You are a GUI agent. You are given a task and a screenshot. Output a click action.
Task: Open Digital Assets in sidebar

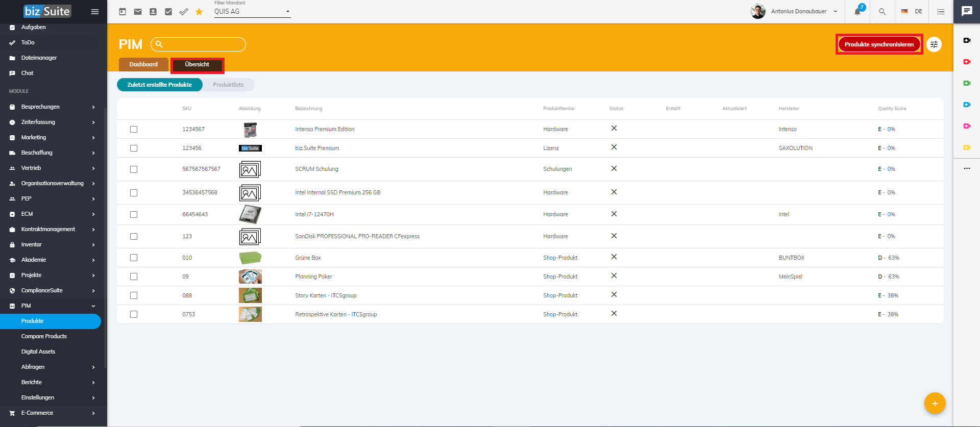38,351
